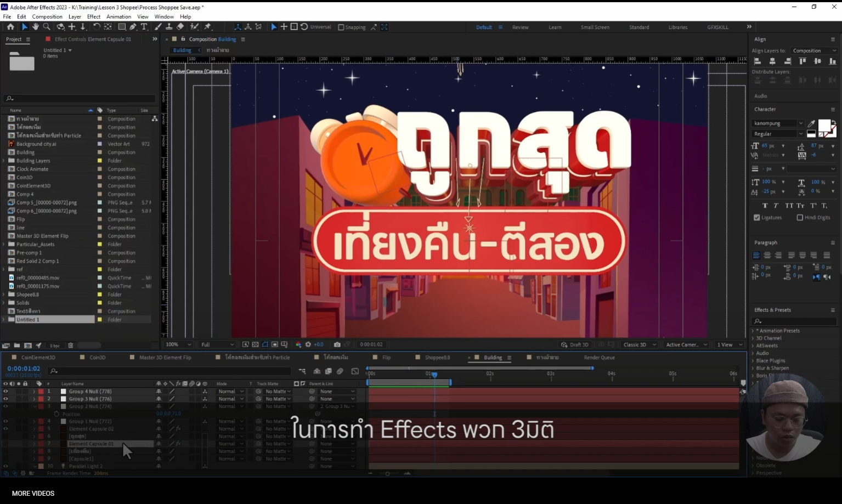This screenshot has height=504, width=842.
Task: Switch to the Shoppee8.8 timeline tab
Action: coord(437,358)
